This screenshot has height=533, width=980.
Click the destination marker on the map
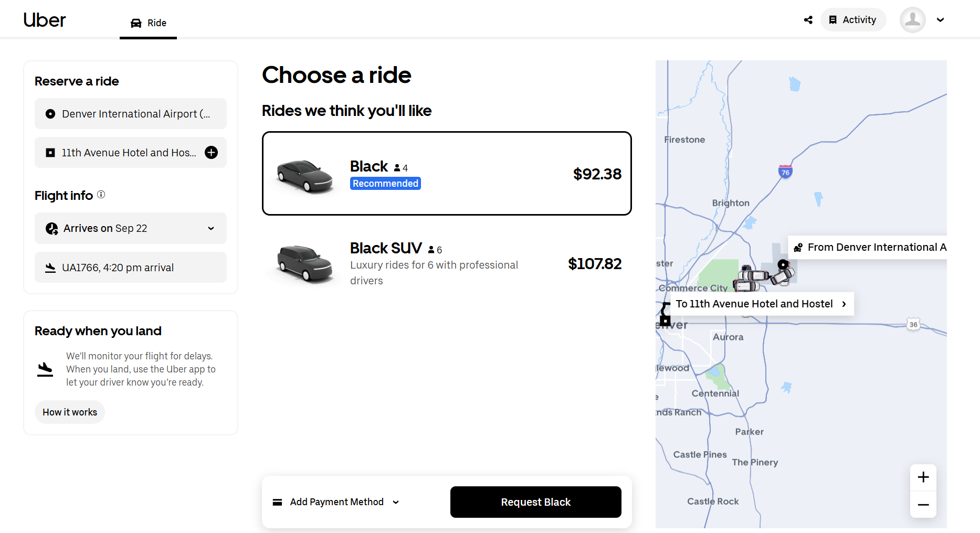pyautogui.click(x=665, y=320)
